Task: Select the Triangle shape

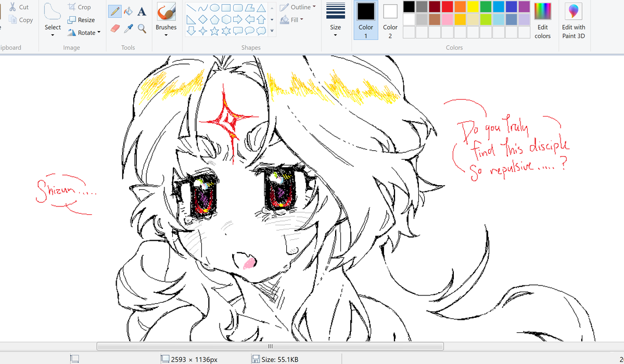Action: point(261,8)
